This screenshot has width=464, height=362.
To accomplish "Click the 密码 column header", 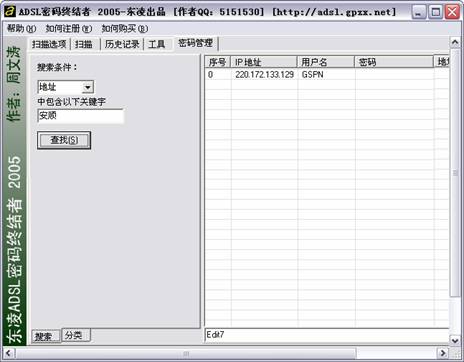I will pyautogui.click(x=394, y=62).
